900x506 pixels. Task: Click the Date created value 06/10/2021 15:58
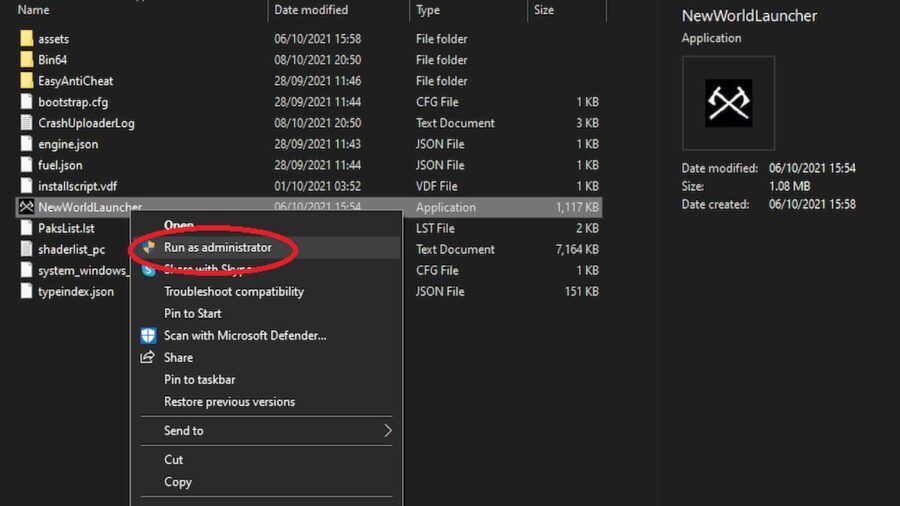pos(812,204)
